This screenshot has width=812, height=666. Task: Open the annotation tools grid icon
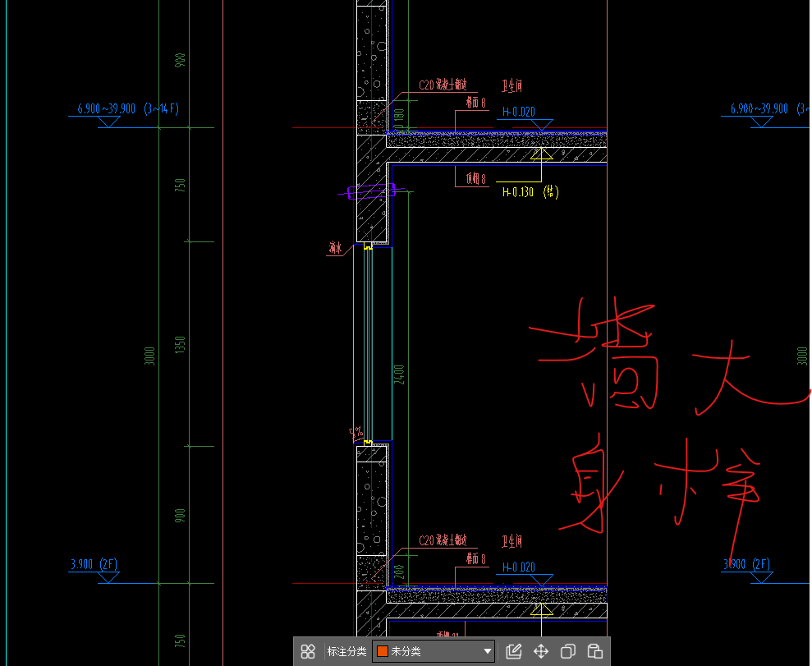[308, 651]
